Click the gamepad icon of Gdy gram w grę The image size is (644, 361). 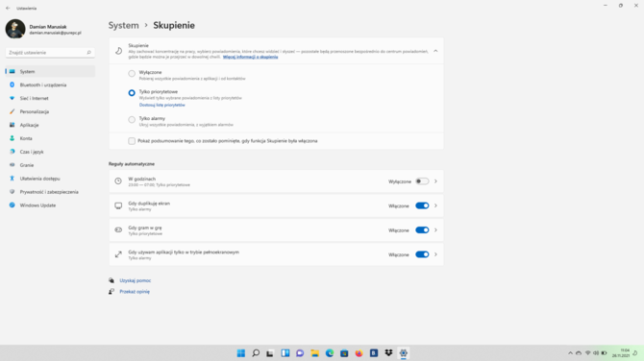pyautogui.click(x=118, y=229)
